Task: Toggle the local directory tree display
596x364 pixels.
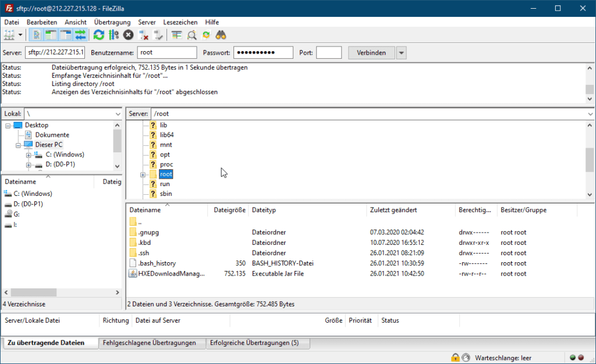Action: [51, 35]
